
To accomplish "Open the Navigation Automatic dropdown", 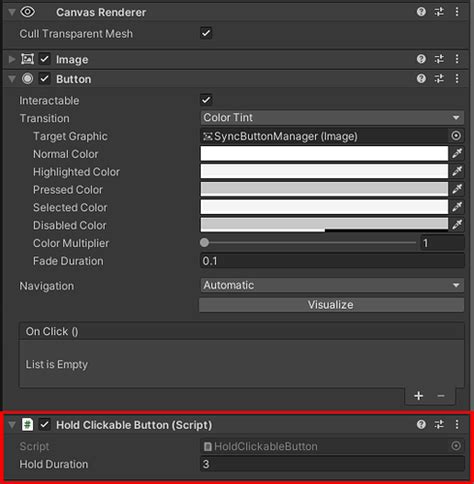I will [x=332, y=285].
